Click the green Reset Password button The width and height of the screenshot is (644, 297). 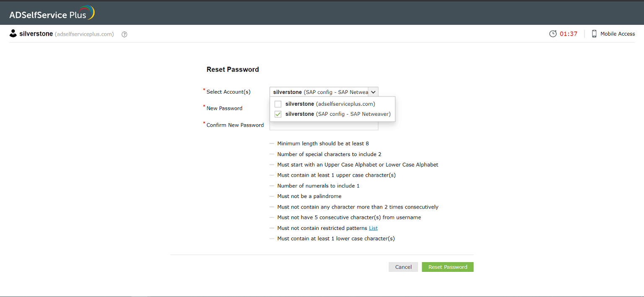[447, 267]
